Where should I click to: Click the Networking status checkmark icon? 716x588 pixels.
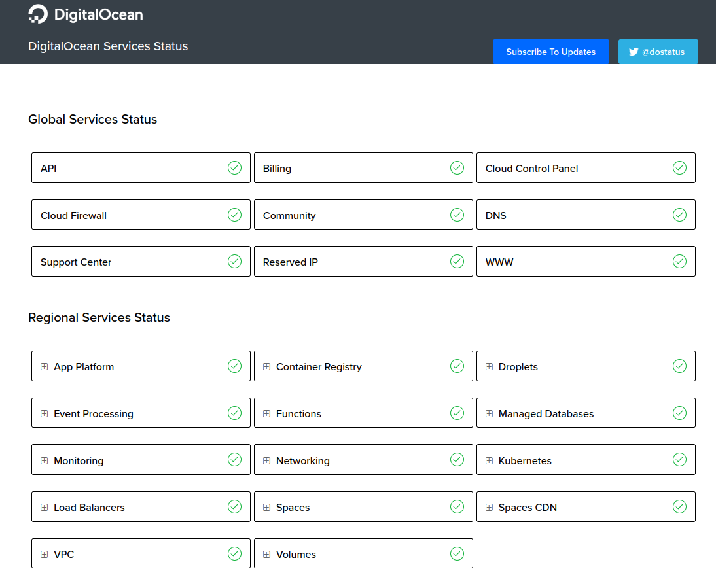(x=457, y=459)
